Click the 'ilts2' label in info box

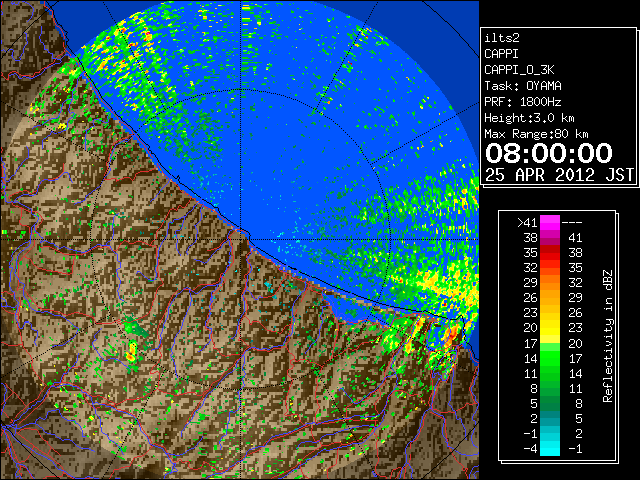[x=502, y=38]
